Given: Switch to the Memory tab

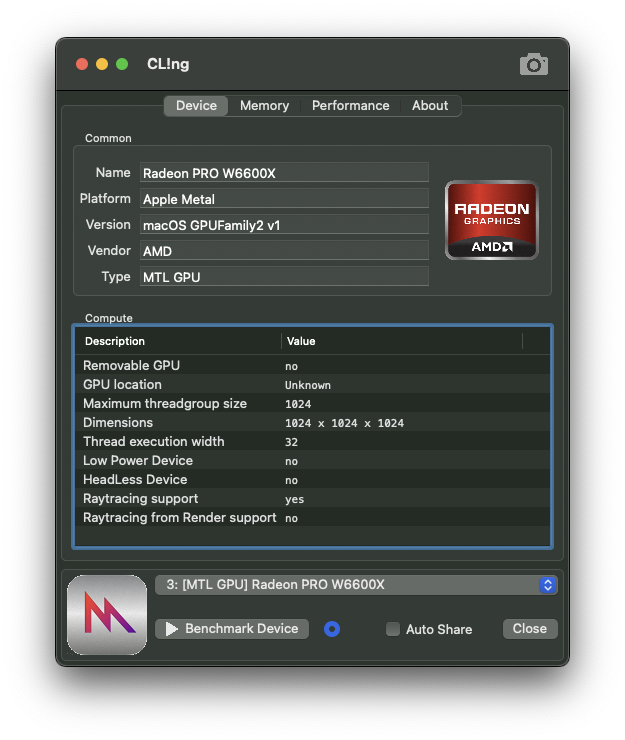Looking at the screenshot, I should coord(264,106).
